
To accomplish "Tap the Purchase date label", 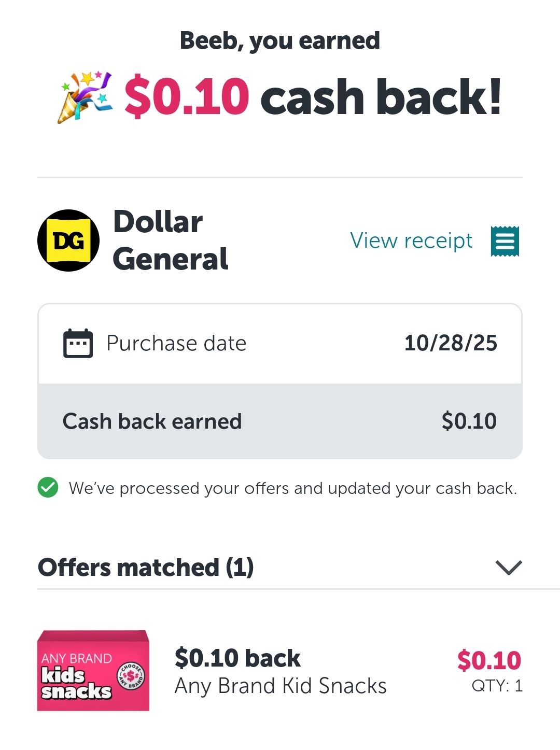I will click(x=176, y=343).
